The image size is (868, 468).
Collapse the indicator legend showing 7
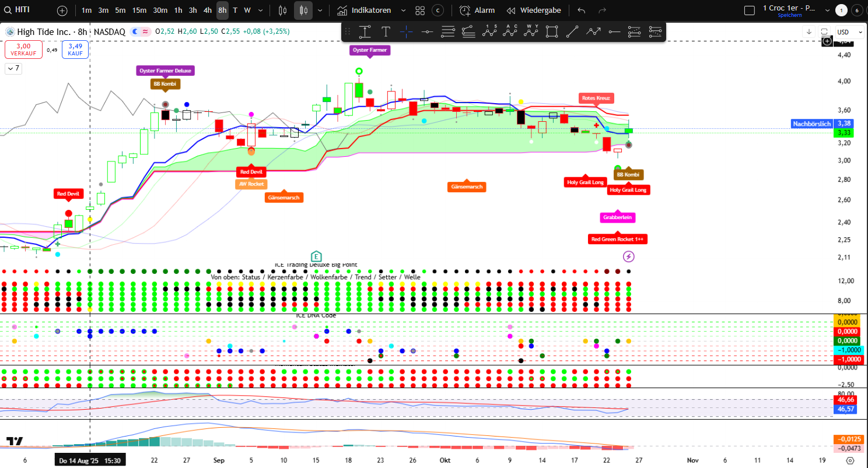click(x=13, y=68)
